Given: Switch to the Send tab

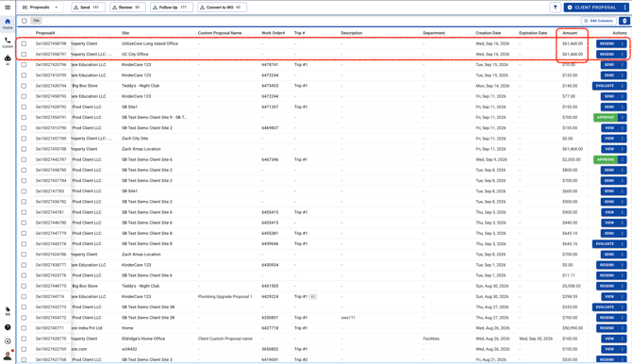Looking at the screenshot, I should pos(88,8).
